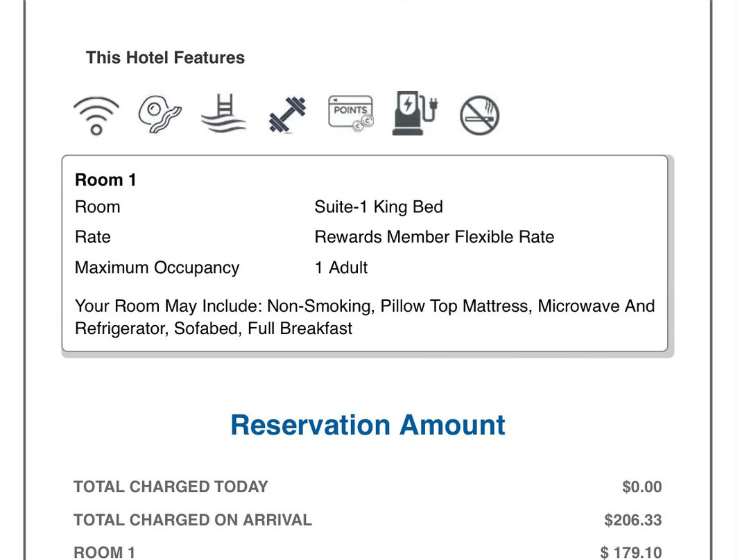Click the swimming pool feature icon

223,114
